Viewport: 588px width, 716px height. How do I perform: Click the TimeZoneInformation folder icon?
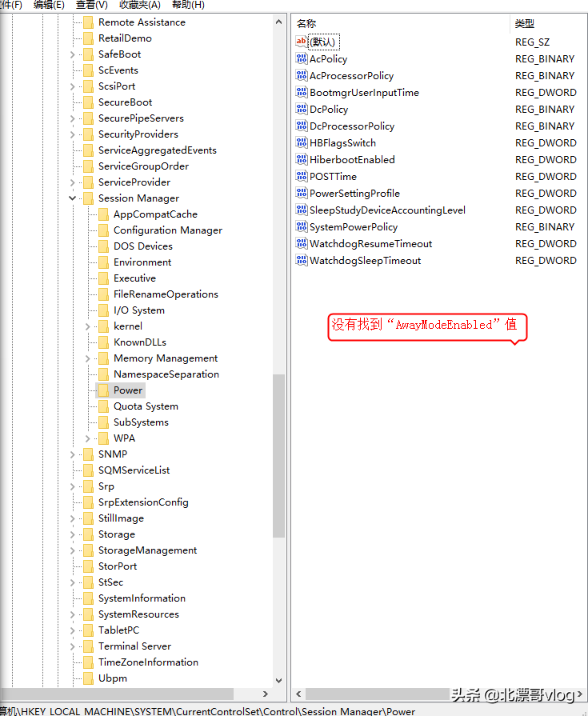pyautogui.click(x=89, y=662)
